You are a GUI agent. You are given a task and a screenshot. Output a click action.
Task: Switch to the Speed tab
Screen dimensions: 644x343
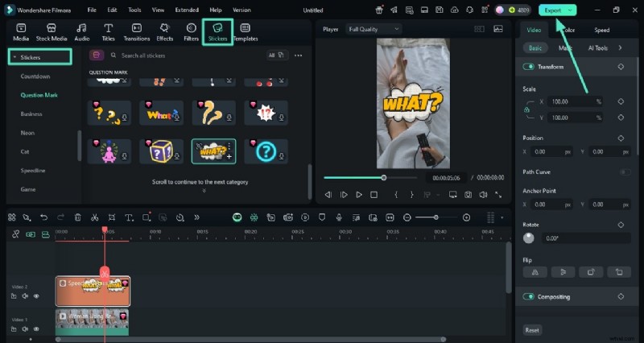[601, 30]
